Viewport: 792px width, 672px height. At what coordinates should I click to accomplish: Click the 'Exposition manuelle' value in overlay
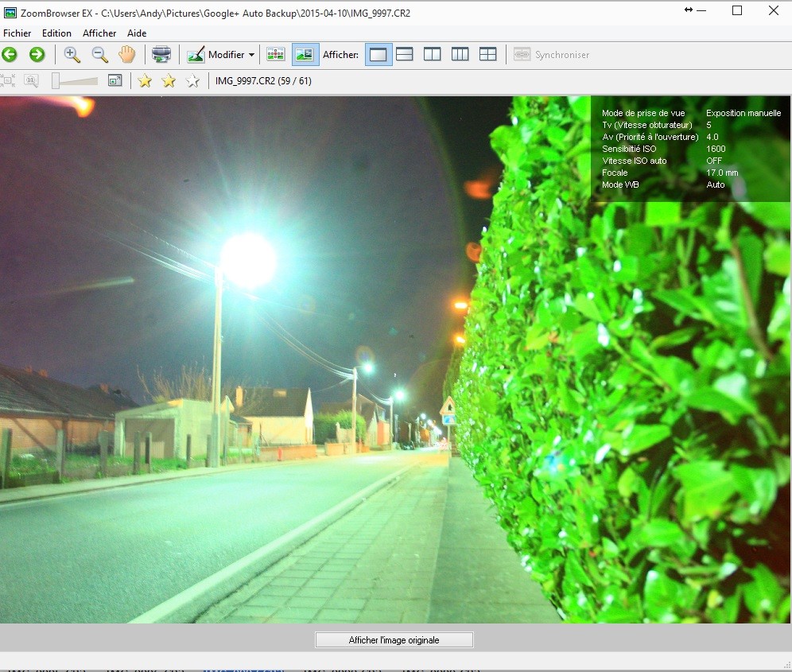pyautogui.click(x=743, y=113)
